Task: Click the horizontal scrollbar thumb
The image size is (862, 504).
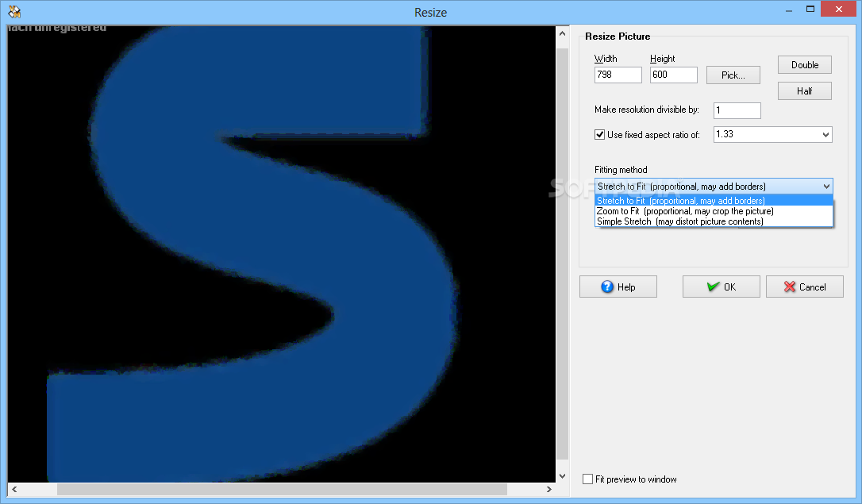Action: [x=282, y=489]
